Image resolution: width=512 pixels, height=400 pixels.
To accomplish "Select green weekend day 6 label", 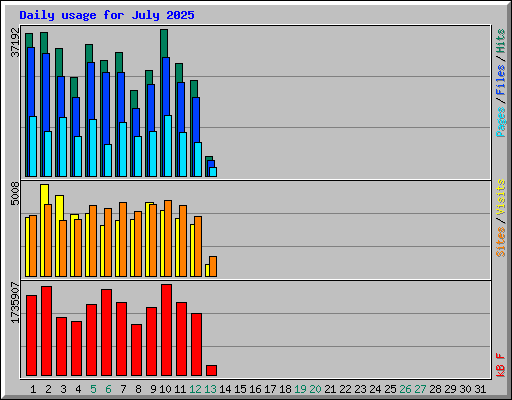I will (108, 389).
